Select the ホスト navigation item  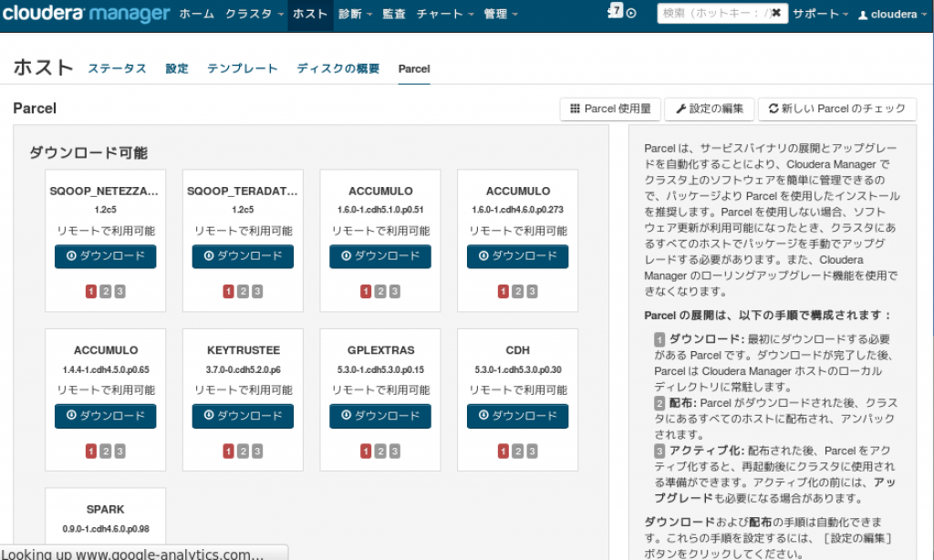click(x=310, y=15)
